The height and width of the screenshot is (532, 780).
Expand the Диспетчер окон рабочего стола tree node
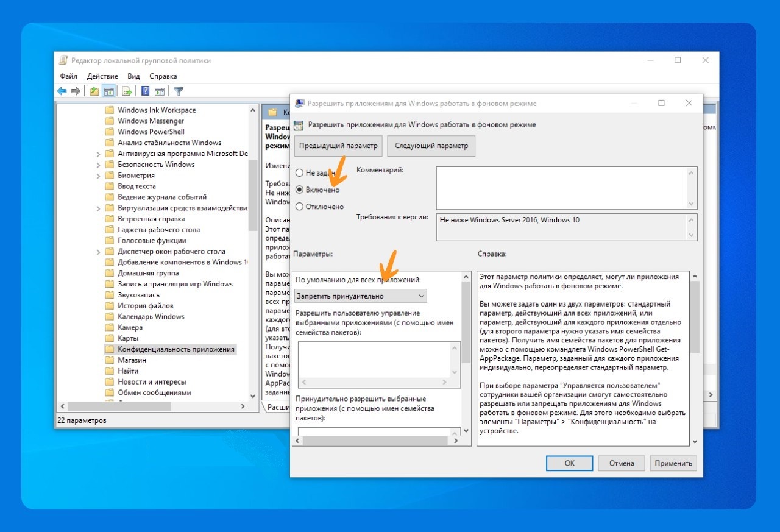98,251
